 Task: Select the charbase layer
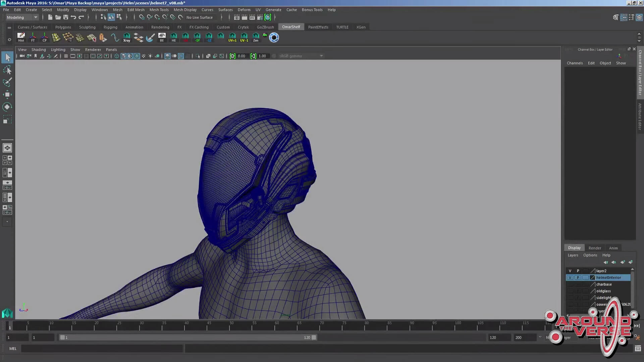(x=604, y=284)
